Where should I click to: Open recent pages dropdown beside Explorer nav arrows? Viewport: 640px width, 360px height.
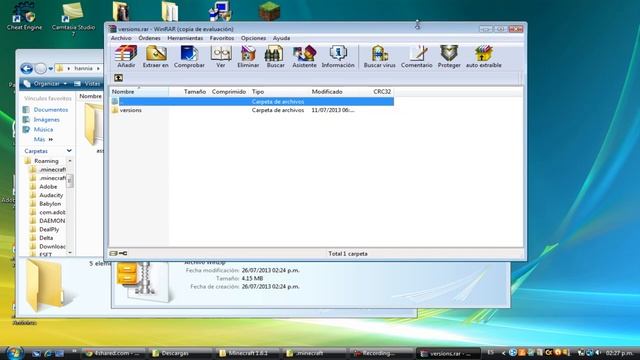pyautogui.click(x=51, y=69)
